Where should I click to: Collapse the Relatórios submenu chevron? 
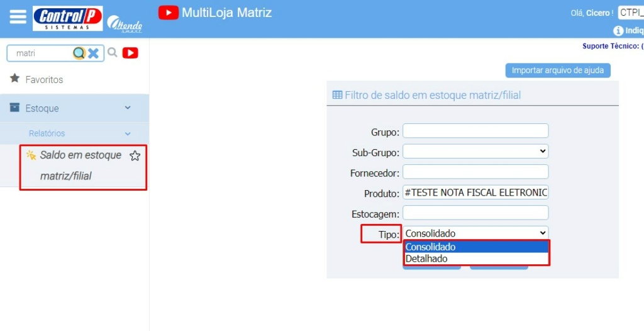128,133
